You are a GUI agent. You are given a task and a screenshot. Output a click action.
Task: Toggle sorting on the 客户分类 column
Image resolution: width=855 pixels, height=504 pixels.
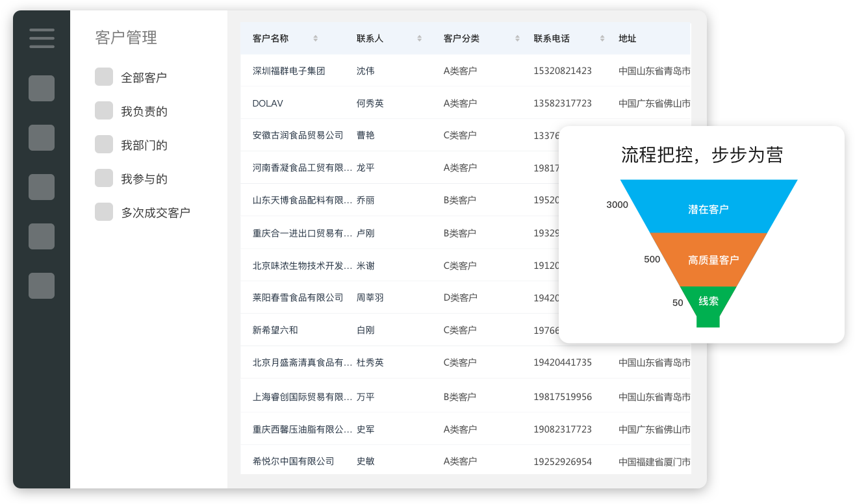click(x=517, y=38)
